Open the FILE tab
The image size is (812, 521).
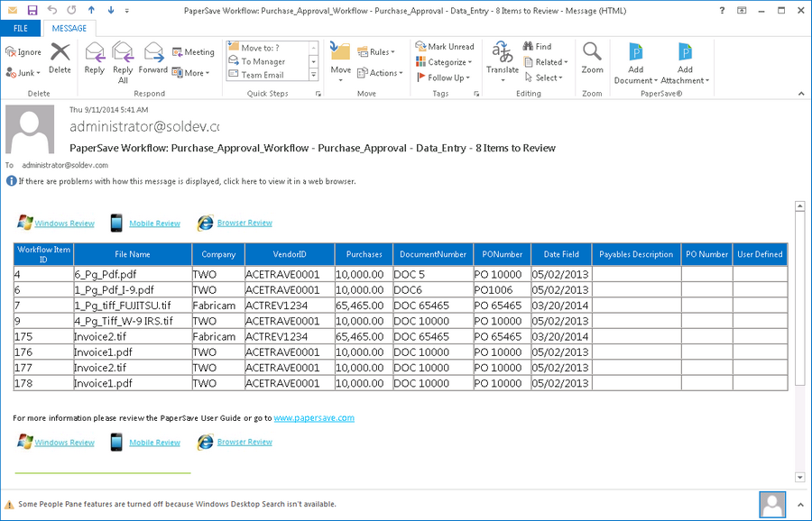(20, 28)
